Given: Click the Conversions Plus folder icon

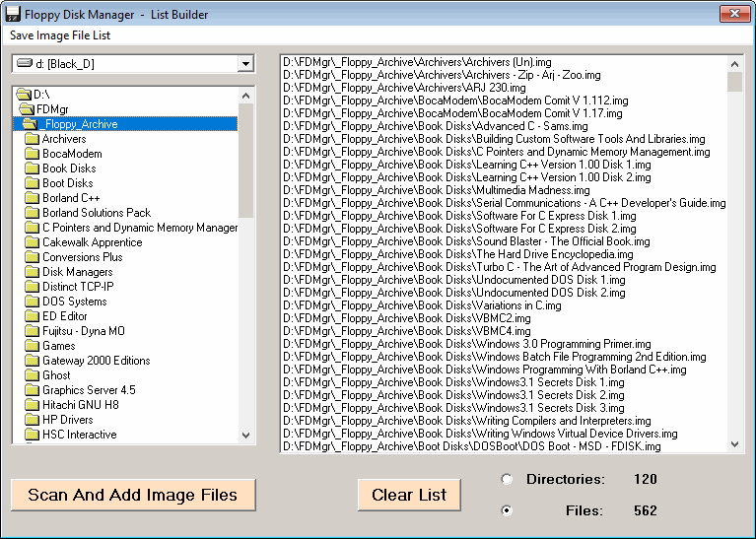Looking at the screenshot, I should [33, 257].
